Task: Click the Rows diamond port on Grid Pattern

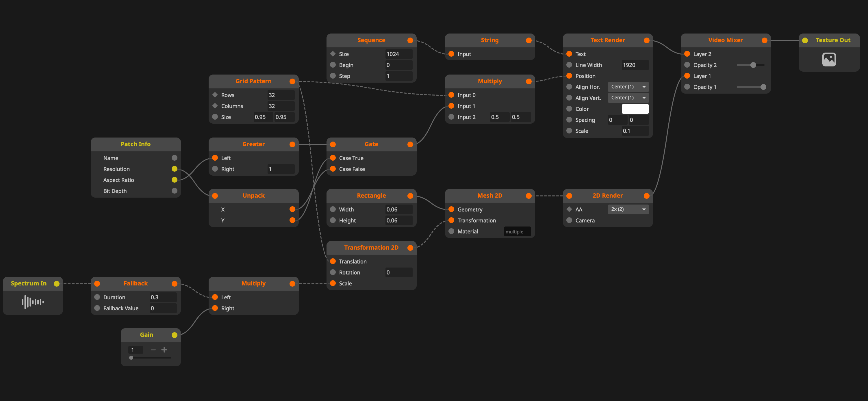Action: point(215,95)
